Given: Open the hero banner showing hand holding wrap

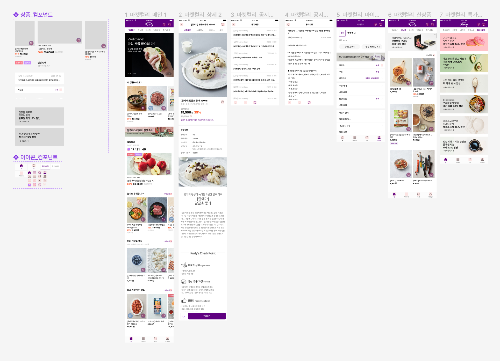Looking at the screenshot, I should pyautogui.click(x=149, y=55).
